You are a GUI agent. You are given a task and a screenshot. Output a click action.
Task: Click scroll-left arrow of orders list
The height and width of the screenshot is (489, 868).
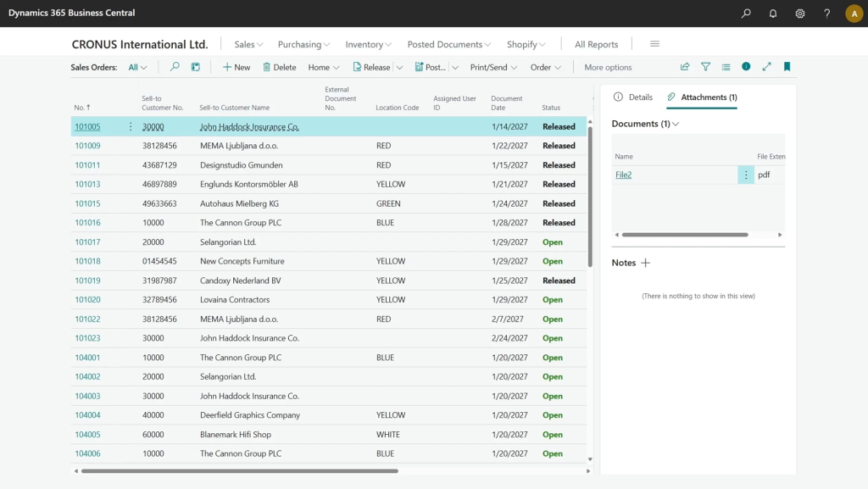[76, 471]
